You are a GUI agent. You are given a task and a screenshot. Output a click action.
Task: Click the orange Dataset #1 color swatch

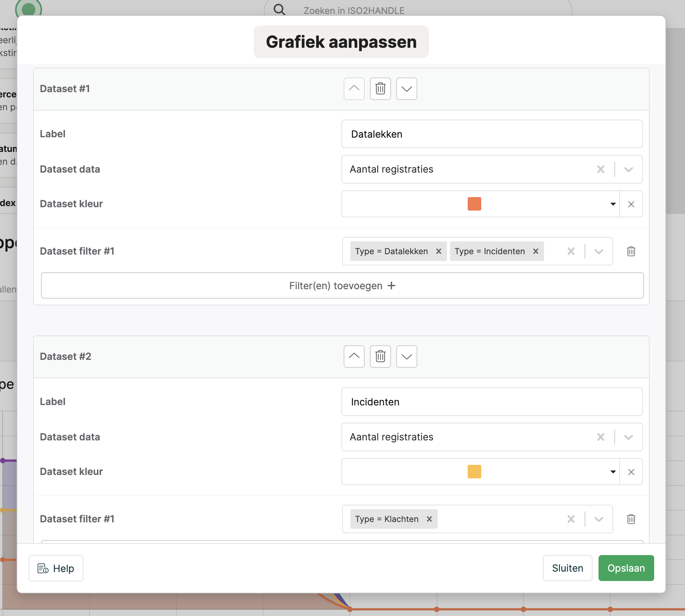[474, 204]
